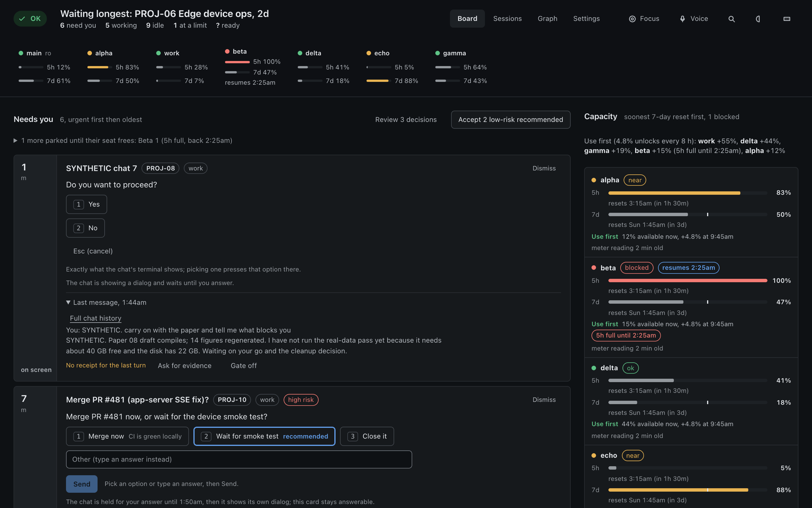Click the Send button
The width and height of the screenshot is (812, 508).
(82, 484)
